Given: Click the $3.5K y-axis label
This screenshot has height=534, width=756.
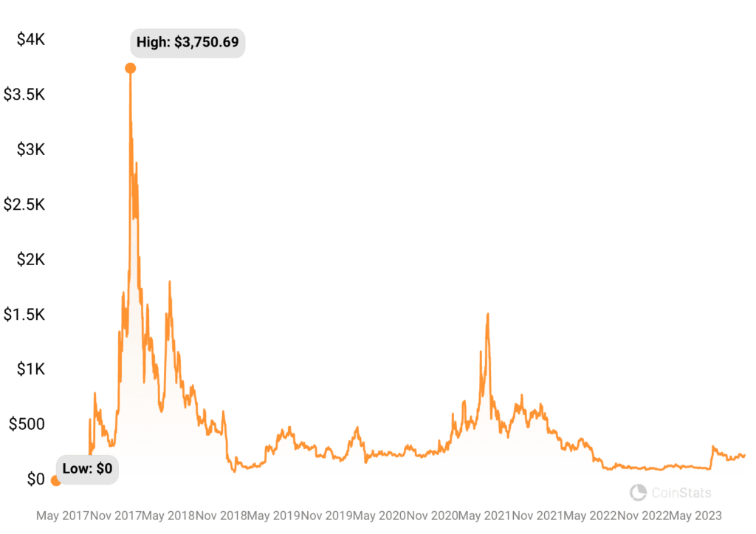Looking at the screenshot, I should click(x=24, y=94).
